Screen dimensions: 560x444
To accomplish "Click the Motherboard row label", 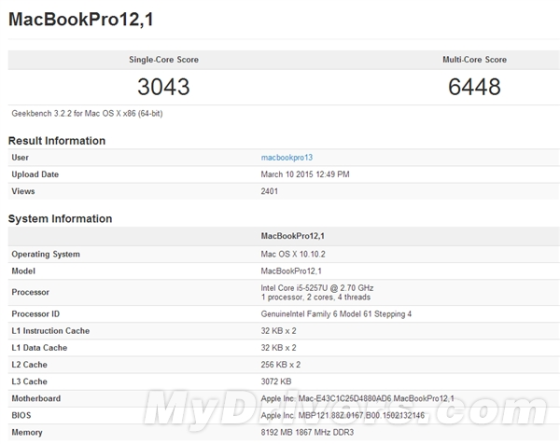I will tap(36, 398).
